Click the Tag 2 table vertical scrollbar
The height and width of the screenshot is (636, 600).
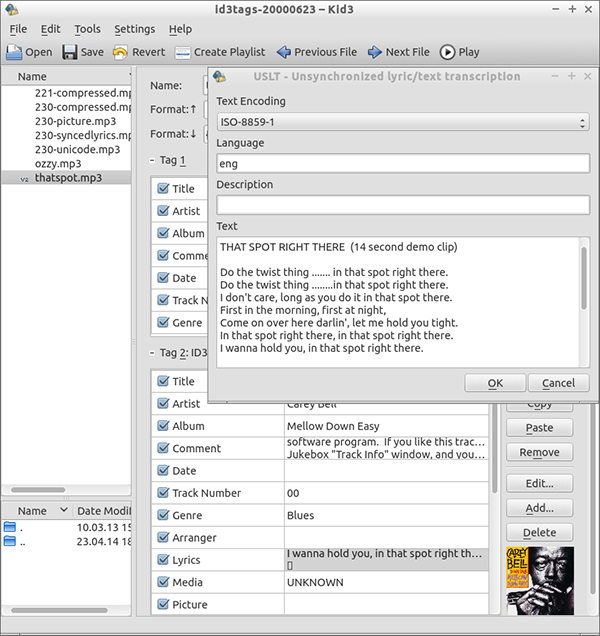click(x=495, y=450)
